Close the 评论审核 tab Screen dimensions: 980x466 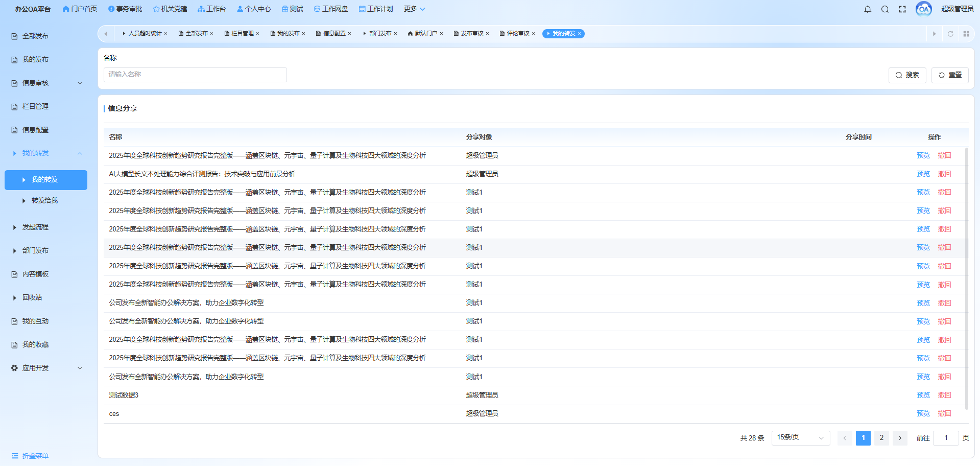click(x=533, y=34)
